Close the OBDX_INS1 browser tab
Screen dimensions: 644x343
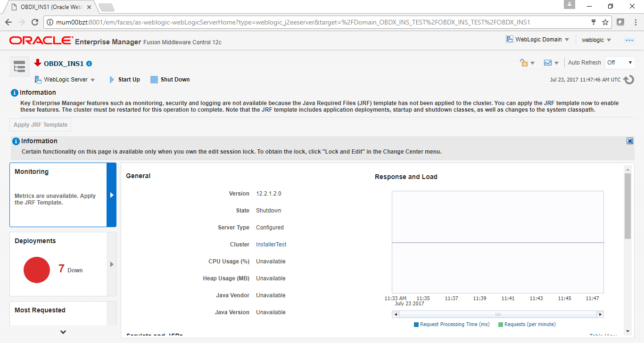tap(89, 7)
